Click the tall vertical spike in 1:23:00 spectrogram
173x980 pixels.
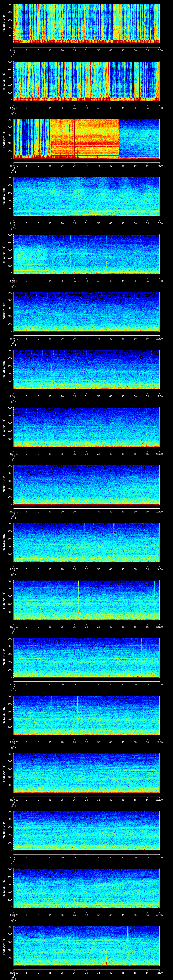[113, 540]
